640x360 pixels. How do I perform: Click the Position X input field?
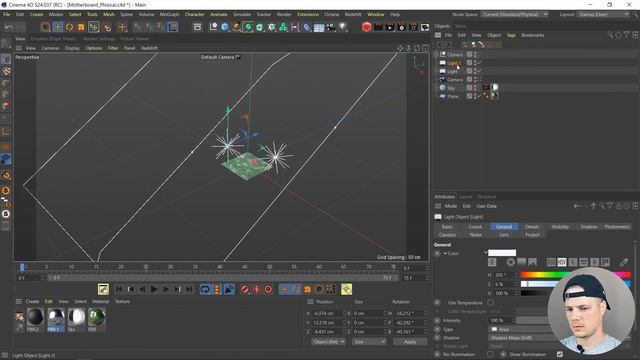pyautogui.click(x=327, y=313)
